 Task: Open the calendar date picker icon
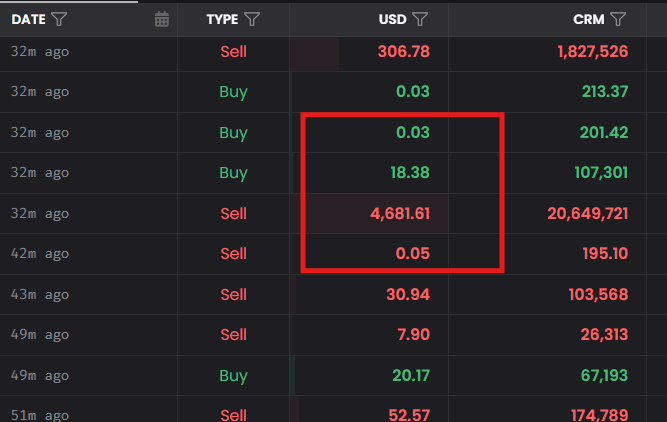162,19
